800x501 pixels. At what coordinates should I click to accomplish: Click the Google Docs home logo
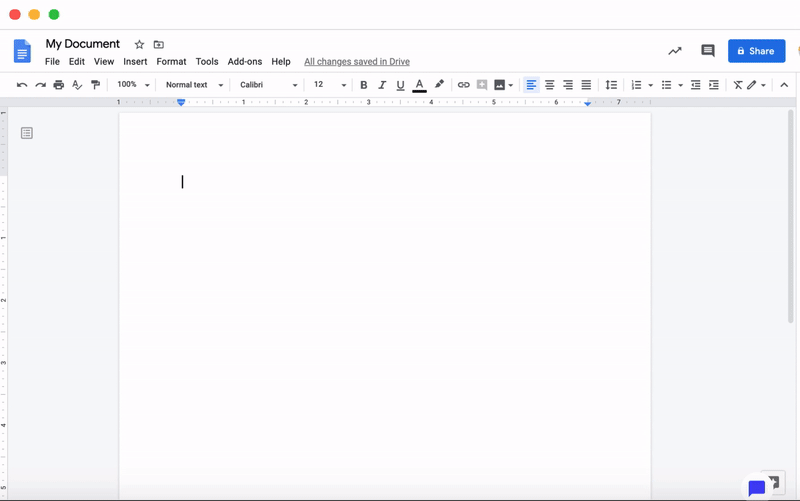tap(22, 51)
